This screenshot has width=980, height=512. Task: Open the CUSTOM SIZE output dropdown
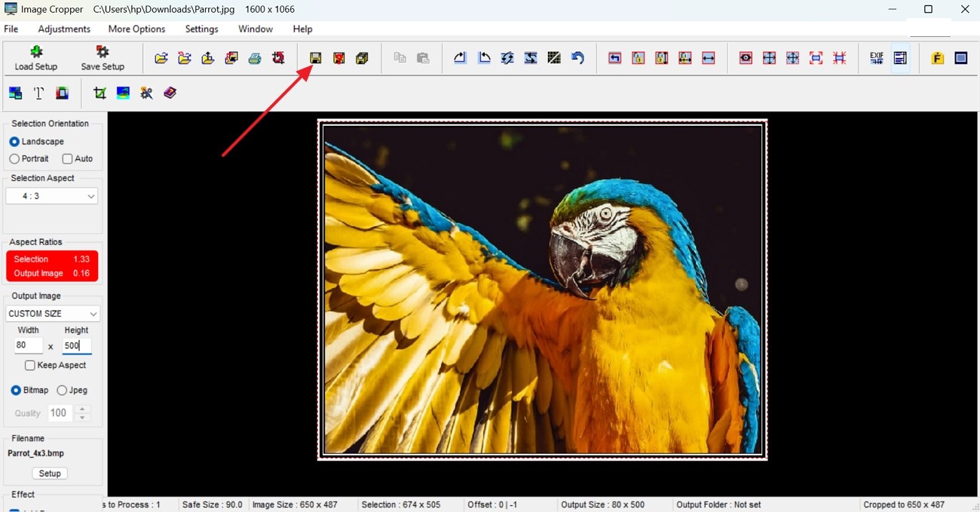coord(53,314)
